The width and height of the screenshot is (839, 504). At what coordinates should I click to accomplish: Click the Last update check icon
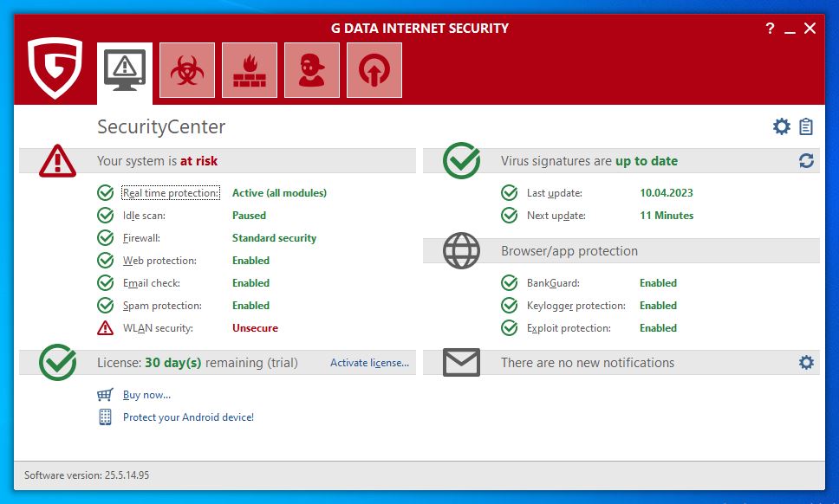coord(509,192)
